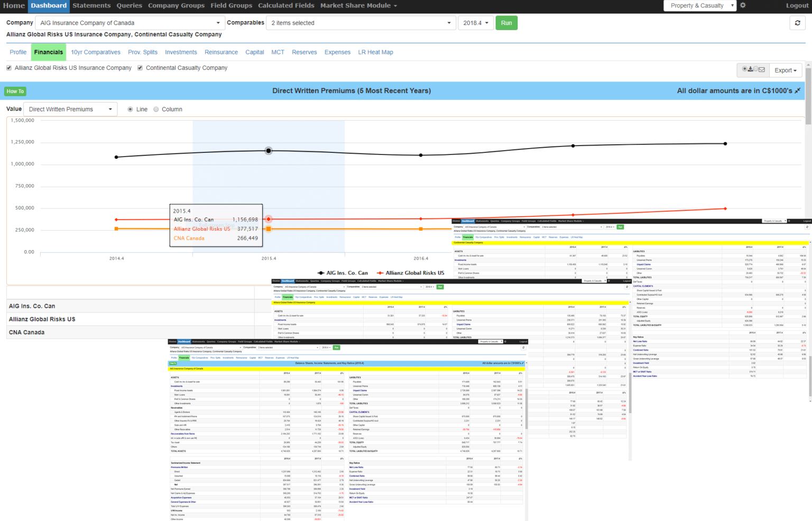
Task: Open the Property & Casualty selector
Action: (x=699, y=6)
